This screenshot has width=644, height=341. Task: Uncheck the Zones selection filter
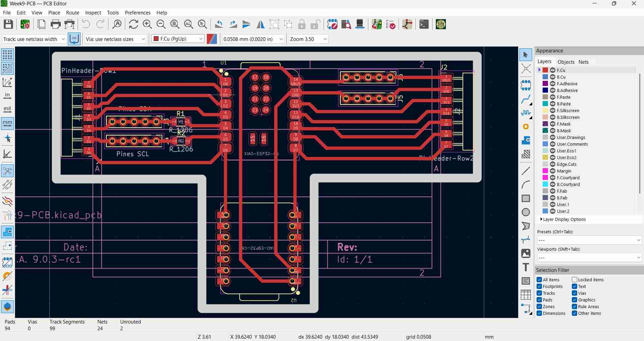pos(539,306)
